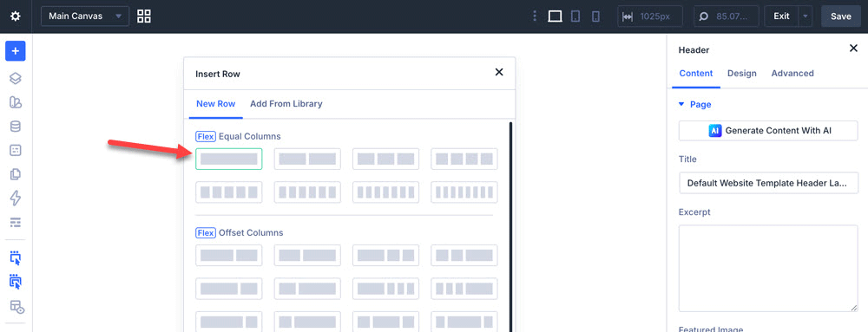Choose the three equal columns layout
The image size is (868, 332).
pos(386,159)
